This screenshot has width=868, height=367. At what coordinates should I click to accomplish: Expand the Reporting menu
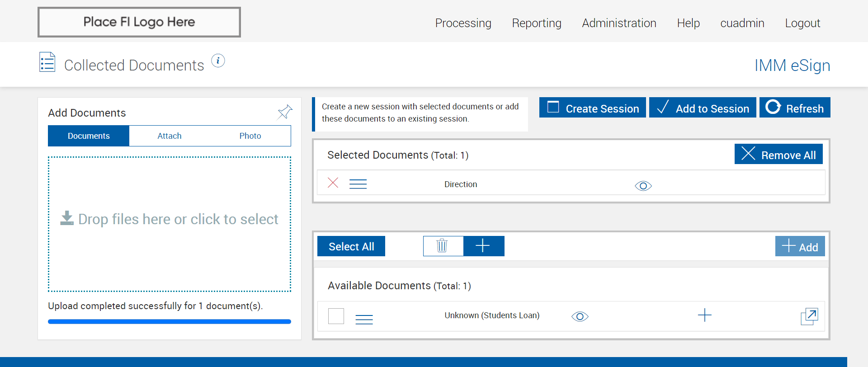tap(536, 23)
